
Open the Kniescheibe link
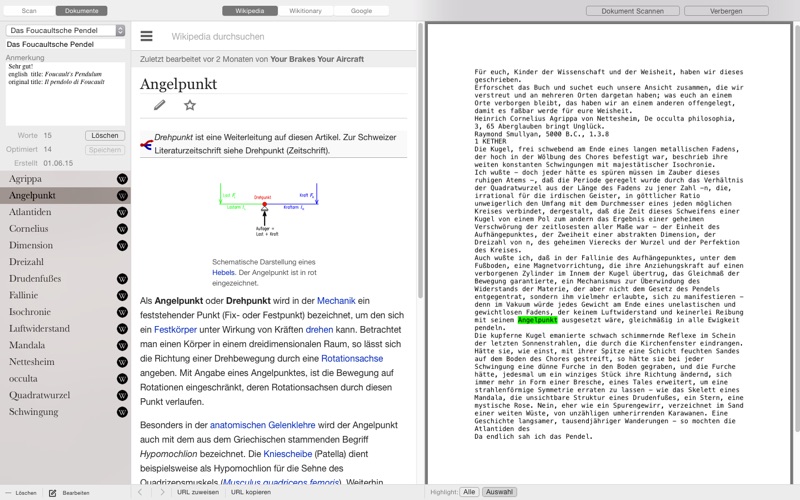pos(288,454)
